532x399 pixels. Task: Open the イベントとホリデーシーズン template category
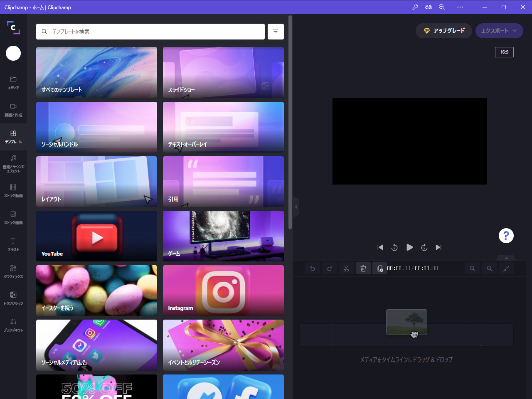(223, 345)
